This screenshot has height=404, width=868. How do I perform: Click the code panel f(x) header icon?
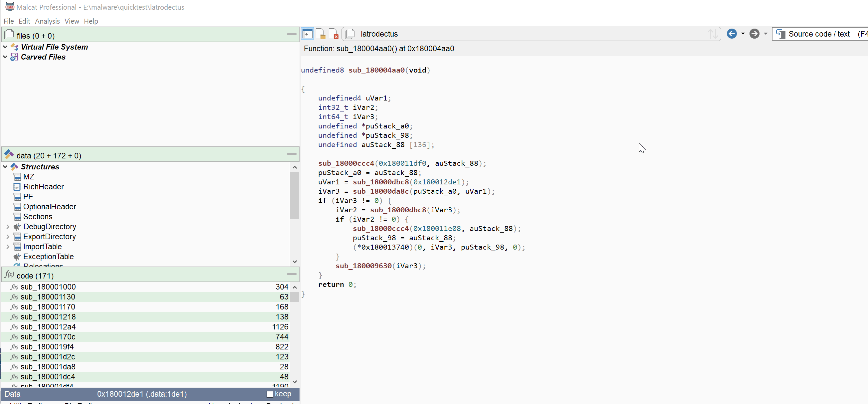pyautogui.click(x=9, y=274)
